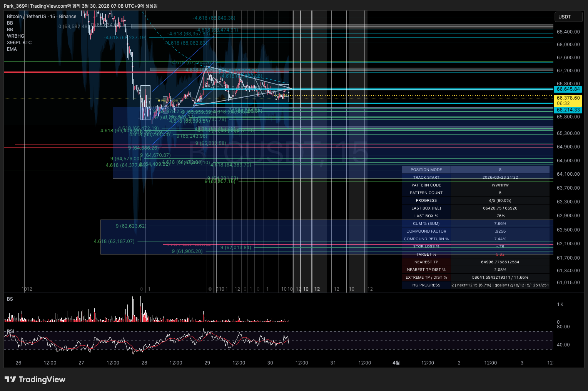Viewport: 588px width, 391px height.
Task: Click the WWHHW pattern value
Action: (500, 185)
